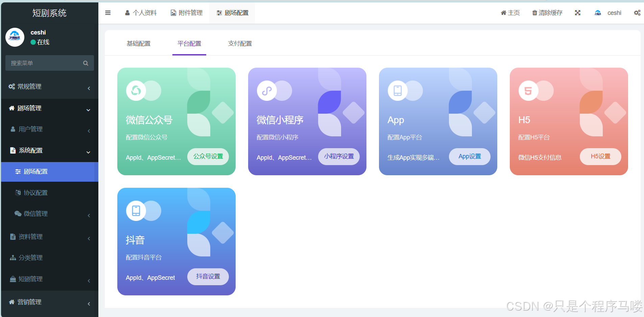Expand the 营销管理 menu arrow

tap(89, 304)
